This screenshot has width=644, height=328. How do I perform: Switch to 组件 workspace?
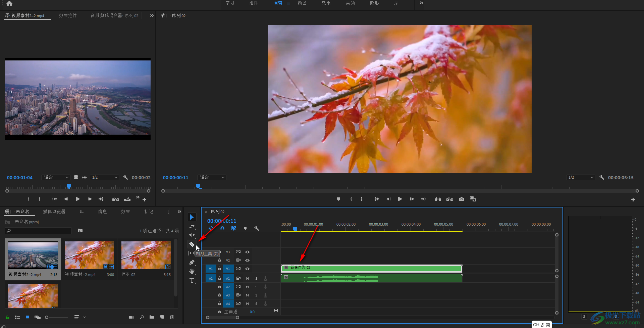click(x=254, y=3)
